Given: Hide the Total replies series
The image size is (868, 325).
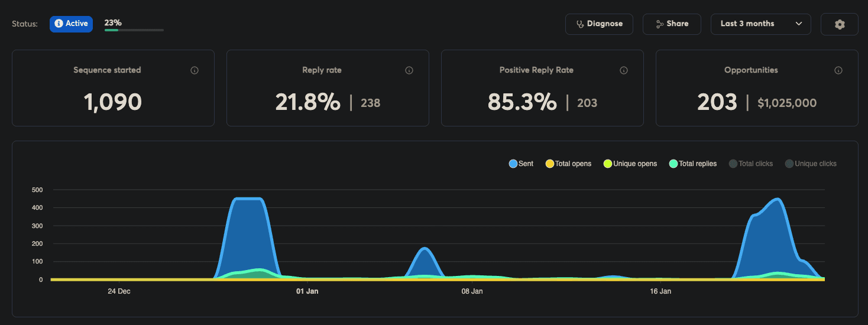Looking at the screenshot, I should [x=692, y=164].
